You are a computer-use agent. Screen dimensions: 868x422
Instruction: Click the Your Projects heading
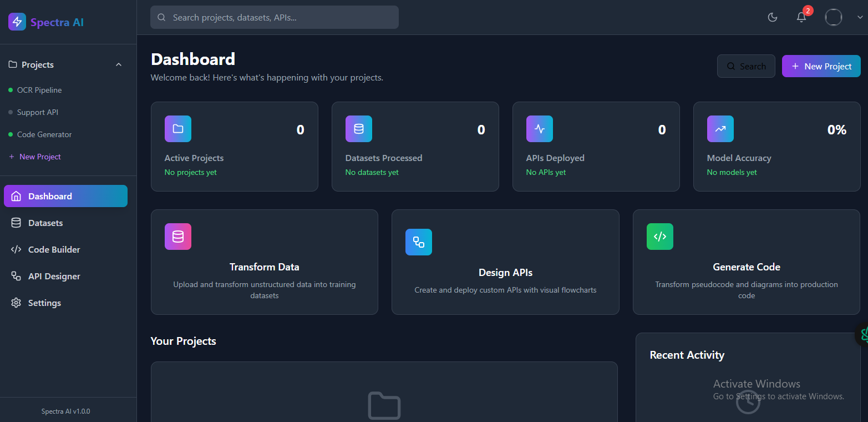184,341
